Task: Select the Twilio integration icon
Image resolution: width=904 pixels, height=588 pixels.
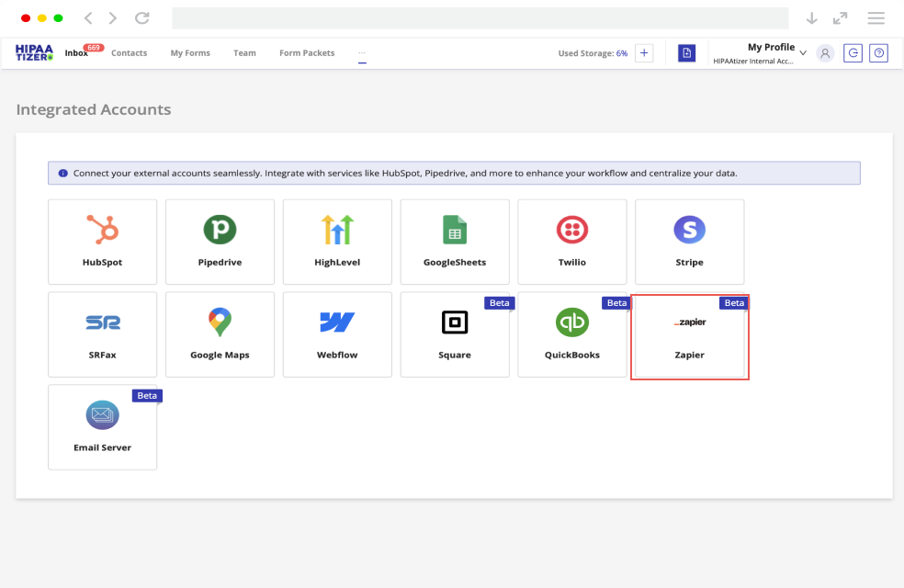Action: (572, 230)
